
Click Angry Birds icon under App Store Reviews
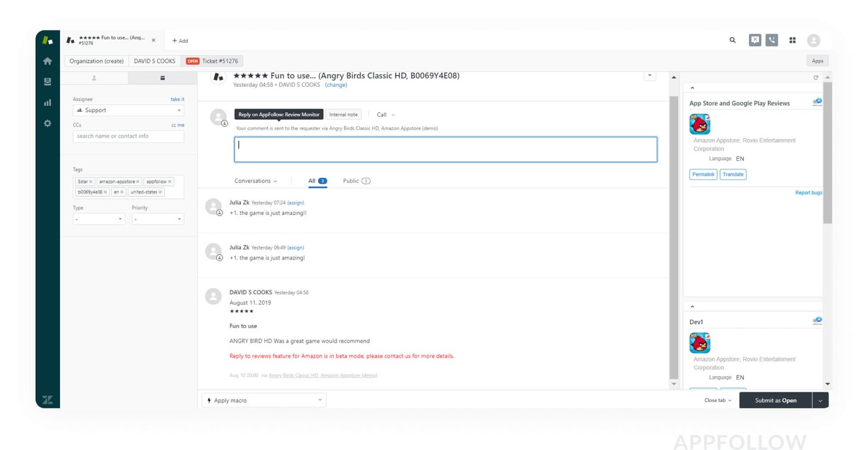pyautogui.click(x=700, y=124)
